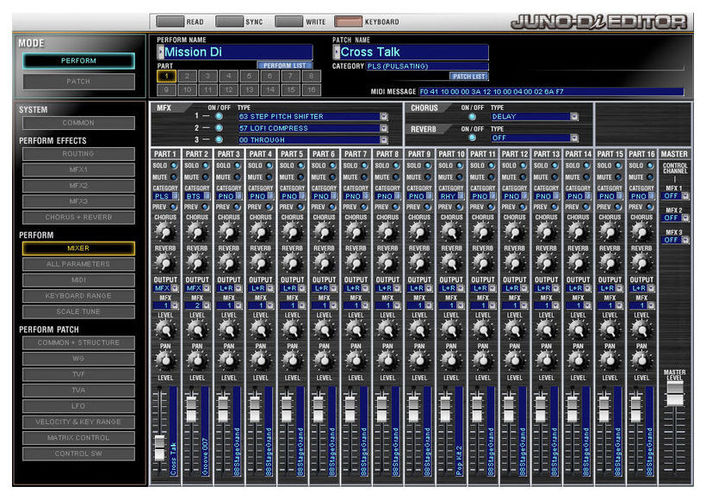The width and height of the screenshot is (706, 499).
Task: Open the Common + Structure page
Action: [x=78, y=343]
